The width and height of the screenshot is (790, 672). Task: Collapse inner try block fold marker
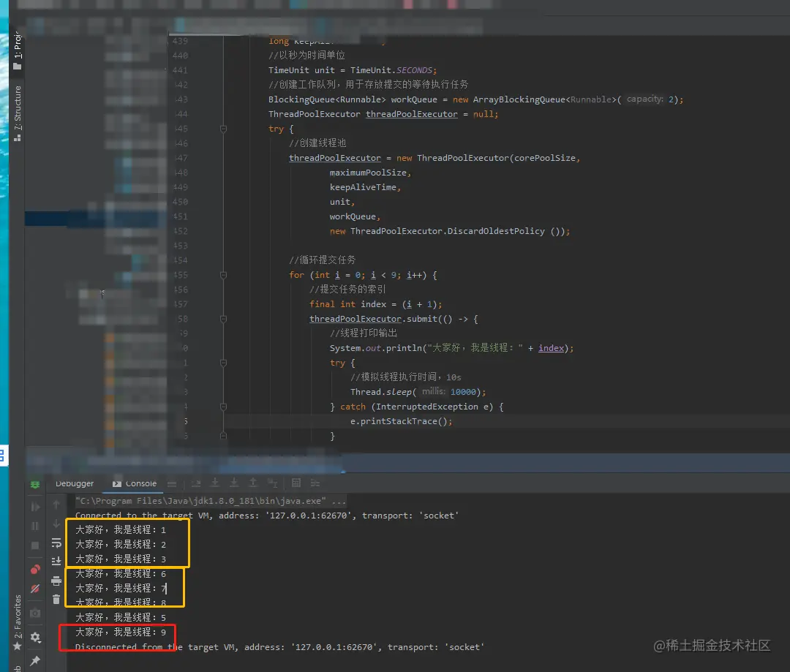click(x=223, y=363)
